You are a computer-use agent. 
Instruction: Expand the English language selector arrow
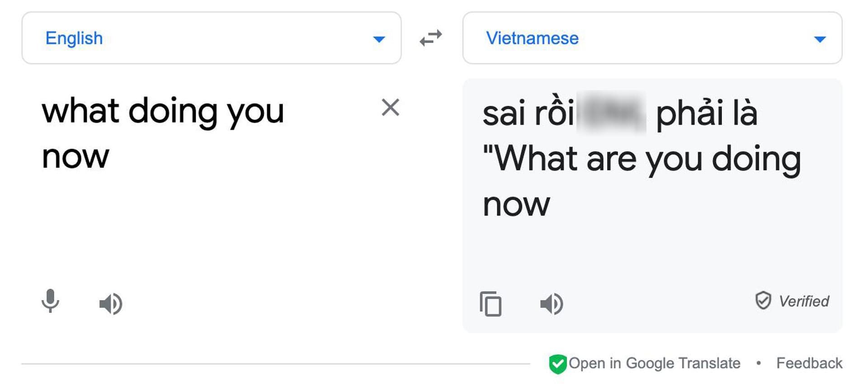point(379,39)
